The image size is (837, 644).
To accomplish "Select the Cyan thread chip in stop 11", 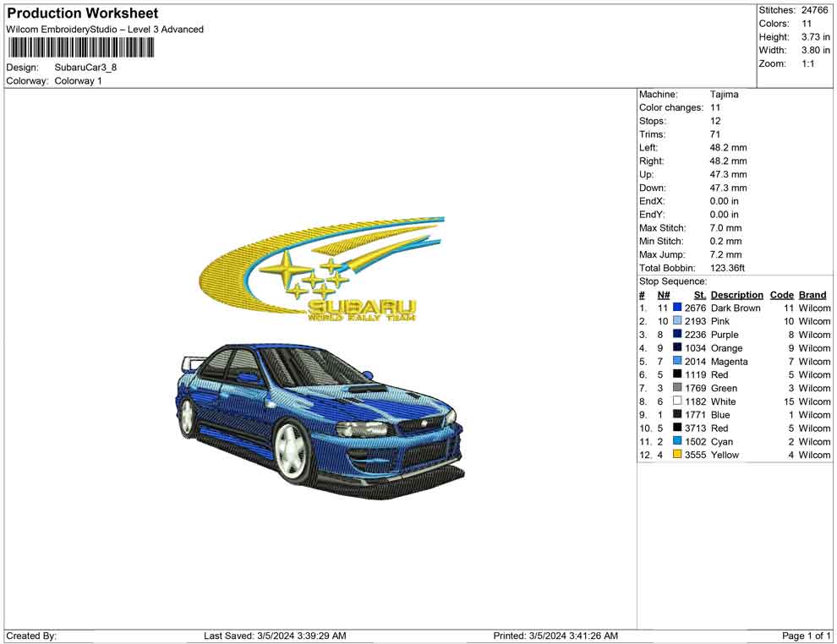I will coord(676,442).
